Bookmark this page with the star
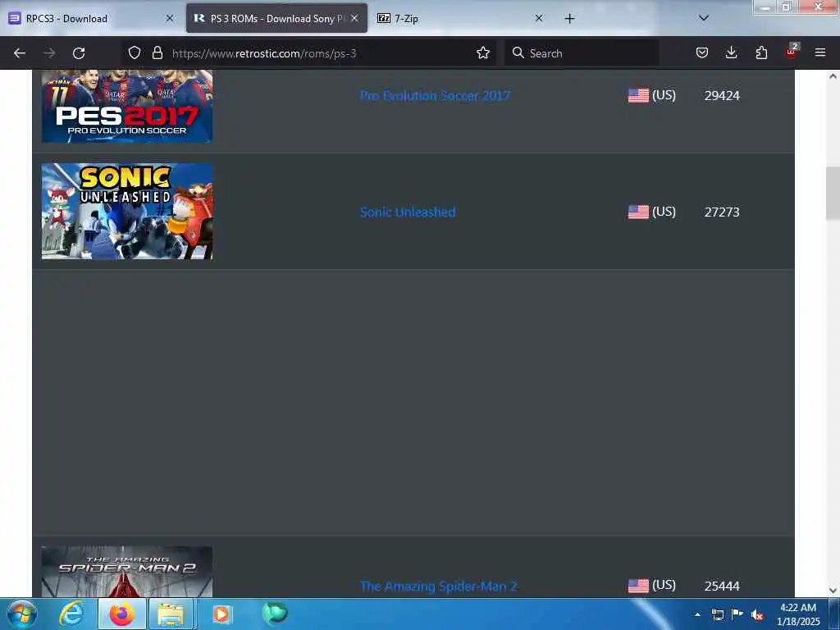Viewport: 840px width, 630px height. 483,52
